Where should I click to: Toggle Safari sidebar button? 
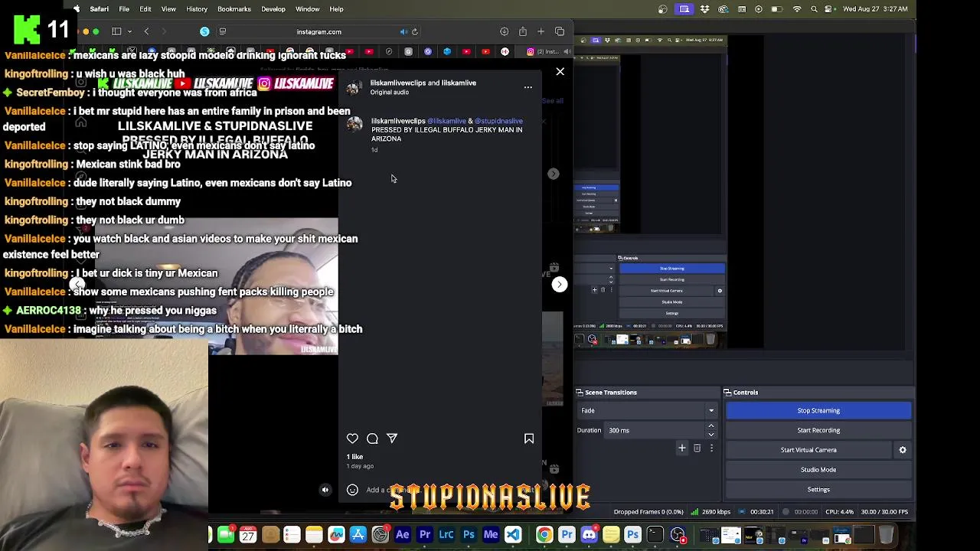click(x=116, y=31)
